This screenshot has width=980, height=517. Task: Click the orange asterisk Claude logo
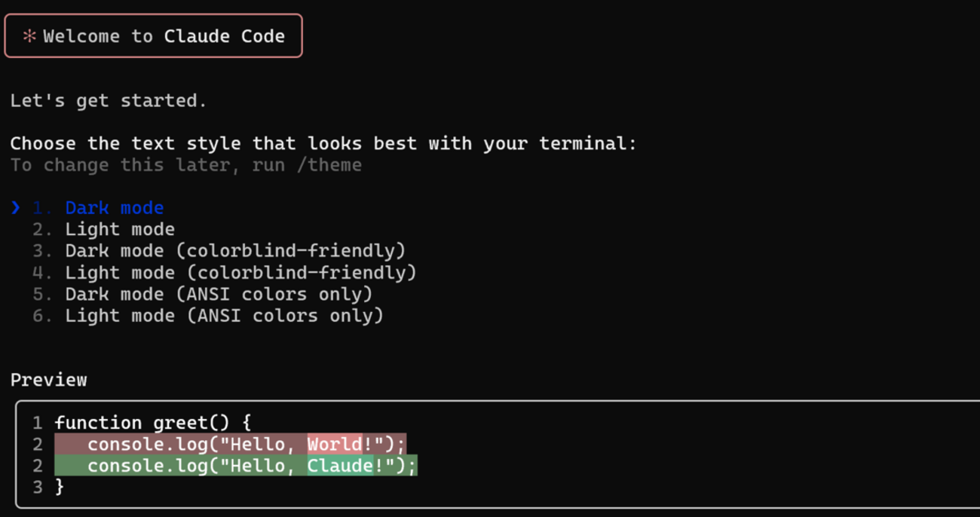click(29, 36)
